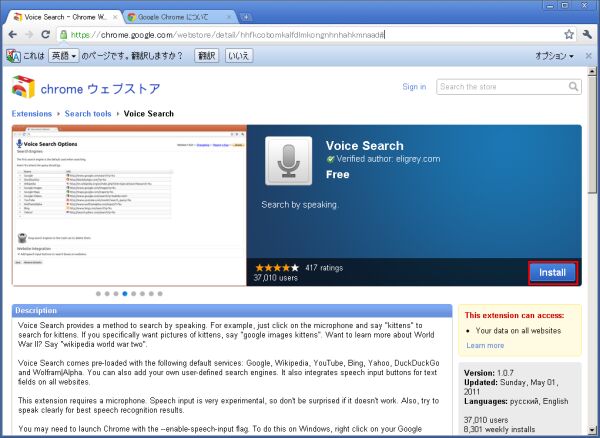Select the second carousel dot
600x438 pixels.
(107, 294)
